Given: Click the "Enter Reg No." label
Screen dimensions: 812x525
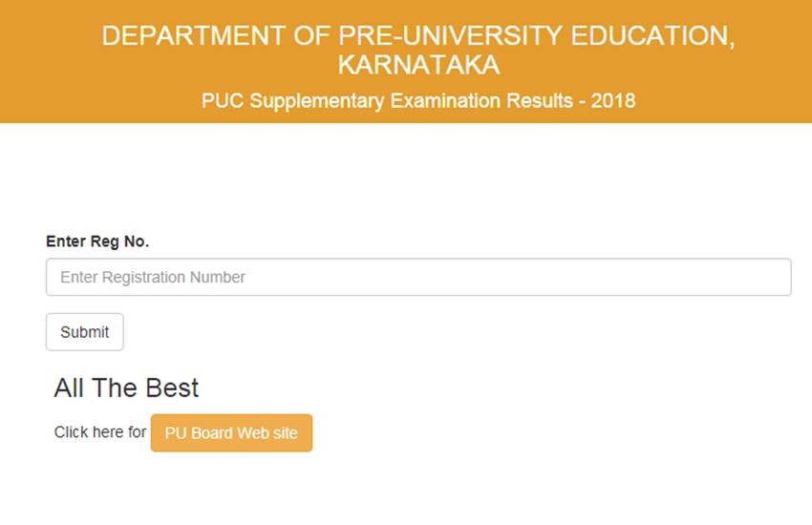Looking at the screenshot, I should [97, 241].
